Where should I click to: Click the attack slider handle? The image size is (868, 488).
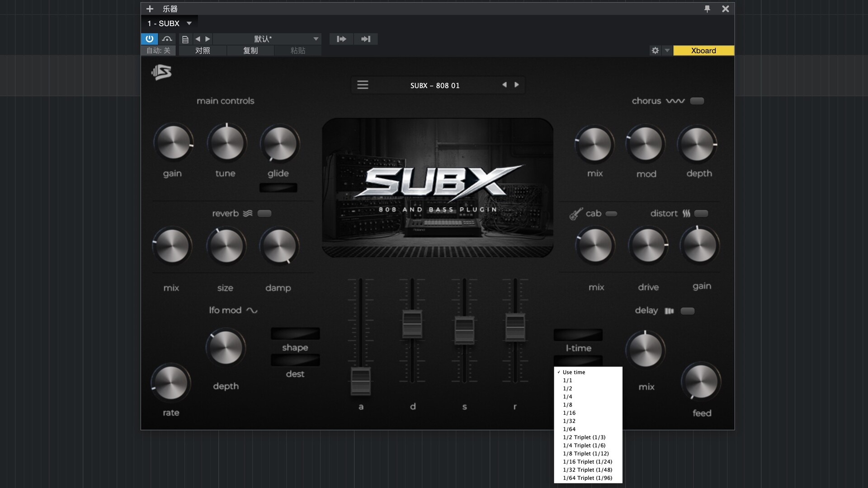[x=361, y=380]
